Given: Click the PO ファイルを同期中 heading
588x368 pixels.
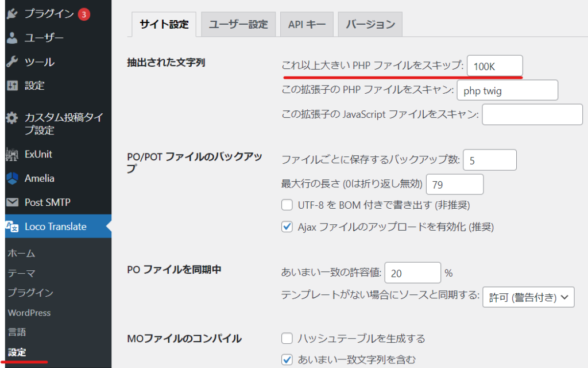Looking at the screenshot, I should pos(174,270).
